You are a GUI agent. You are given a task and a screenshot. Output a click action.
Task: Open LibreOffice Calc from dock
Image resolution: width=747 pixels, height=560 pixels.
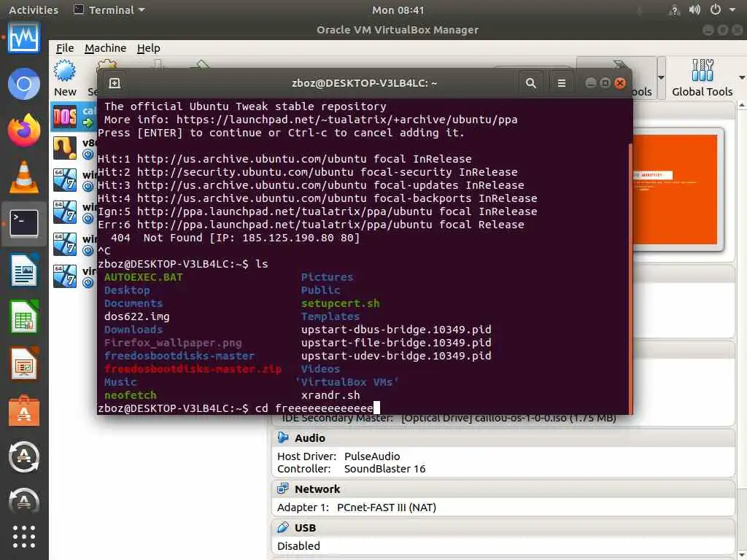[24, 316]
